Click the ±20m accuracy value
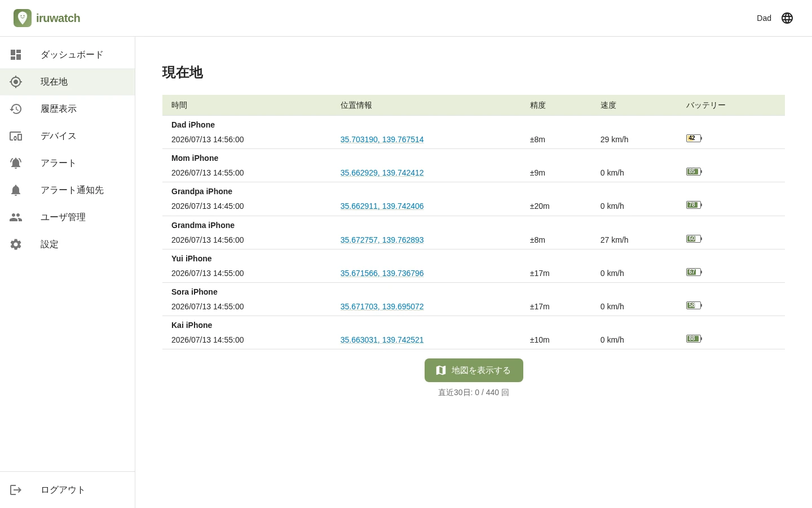Screen dimensions: 812x508 (540, 206)
